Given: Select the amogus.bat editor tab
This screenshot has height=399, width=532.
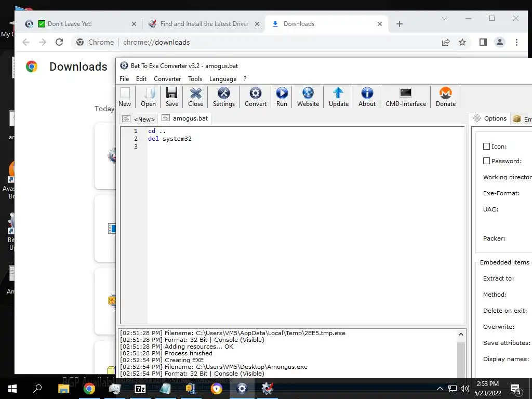Looking at the screenshot, I should click(x=185, y=118).
